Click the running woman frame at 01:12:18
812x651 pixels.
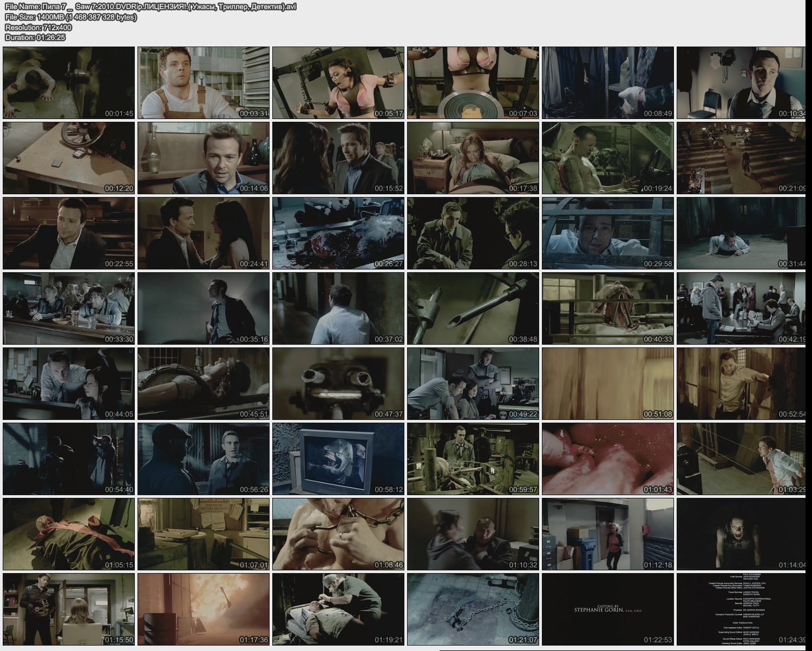click(608, 534)
